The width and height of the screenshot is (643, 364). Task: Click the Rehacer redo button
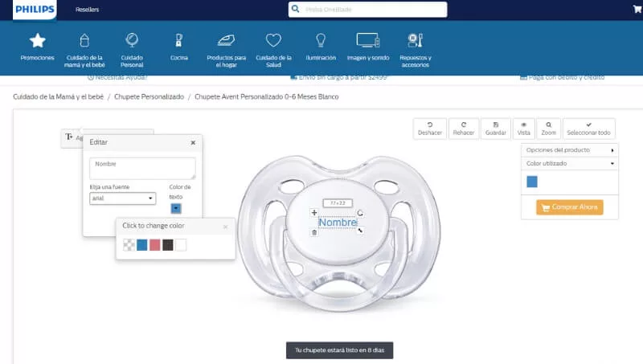tap(464, 129)
